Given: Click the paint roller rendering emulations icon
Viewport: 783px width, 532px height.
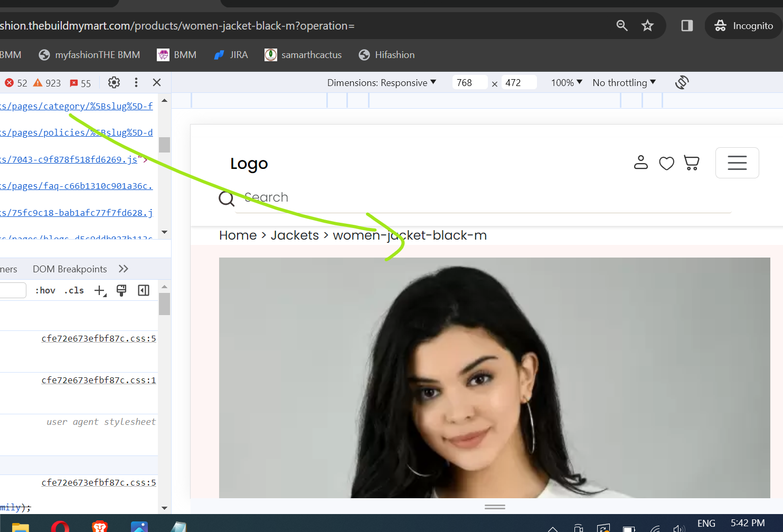Looking at the screenshot, I should pos(121,290).
